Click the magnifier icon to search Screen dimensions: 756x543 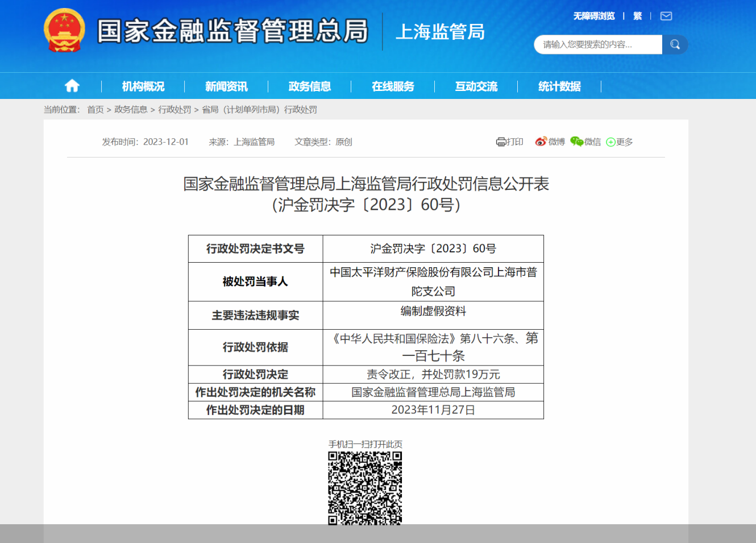pyautogui.click(x=675, y=44)
